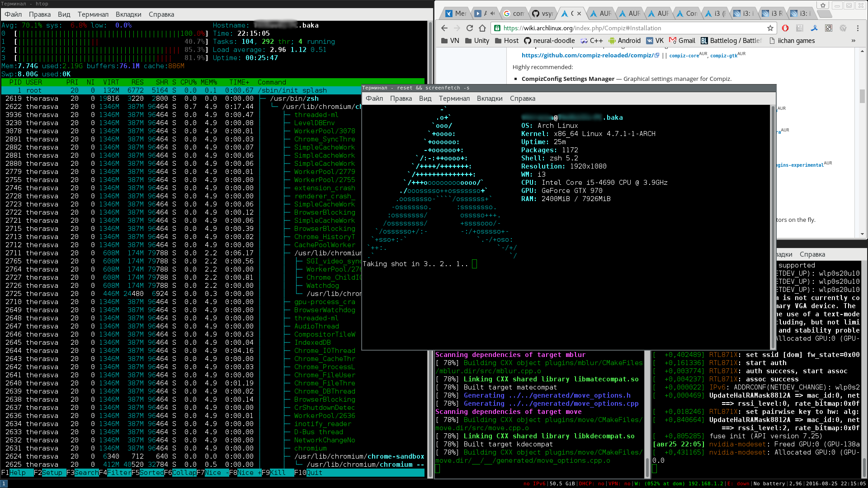
Task: Open the Unity bookmarks folder
Action: coord(477,41)
